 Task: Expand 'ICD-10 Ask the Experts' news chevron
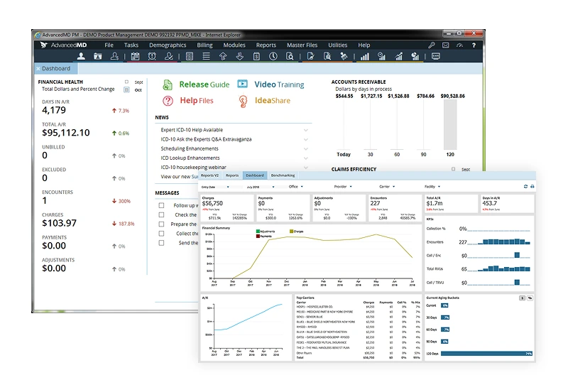pyautogui.click(x=306, y=139)
